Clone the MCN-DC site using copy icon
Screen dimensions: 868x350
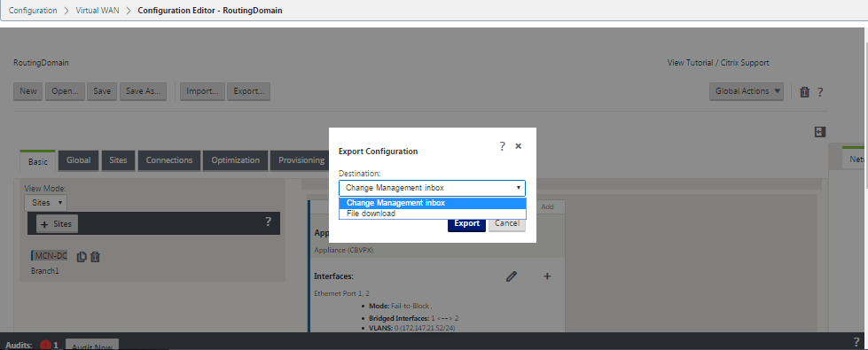(x=82, y=257)
